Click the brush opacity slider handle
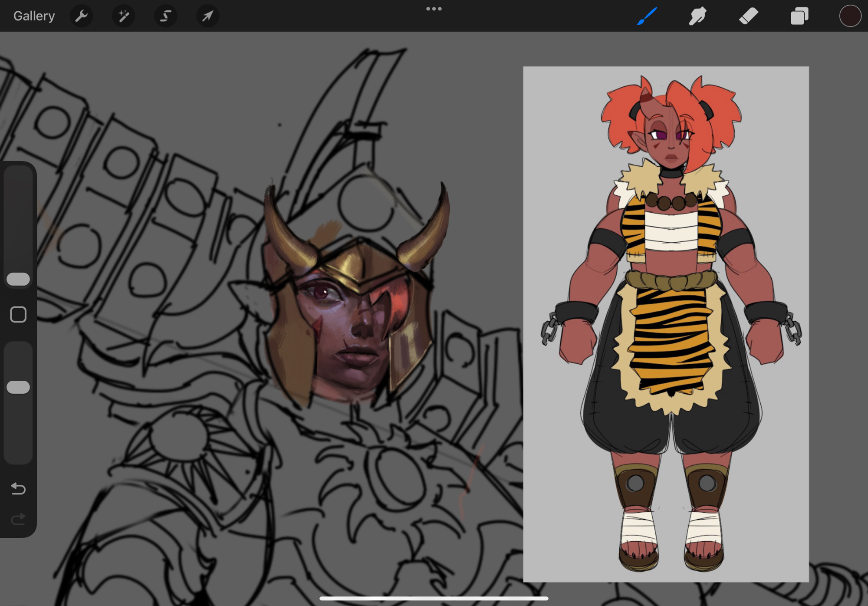This screenshot has height=606, width=868. pos(18,387)
